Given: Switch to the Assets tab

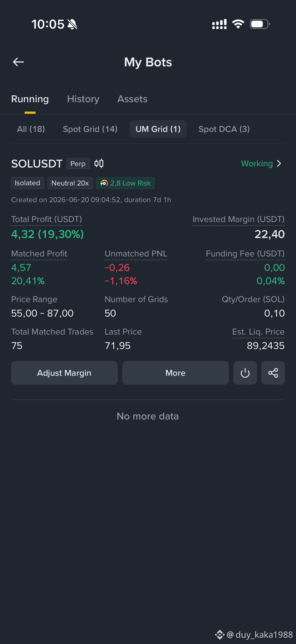Looking at the screenshot, I should (132, 99).
